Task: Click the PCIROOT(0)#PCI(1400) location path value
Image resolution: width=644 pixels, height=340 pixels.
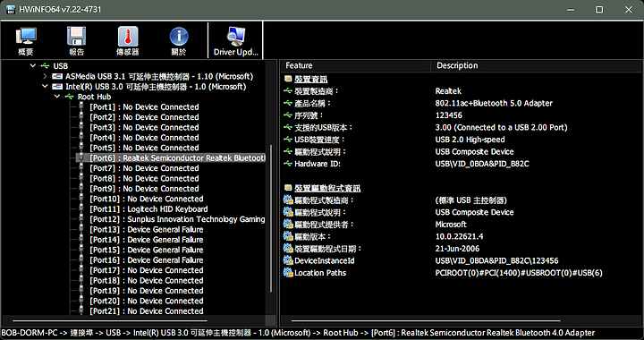Action: tap(519, 273)
